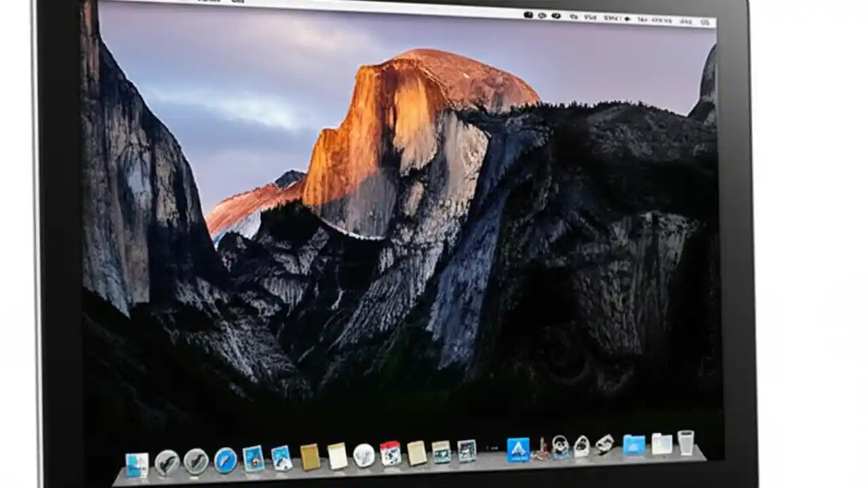
Task: Launch Safari from the Dock
Action: [225, 459]
